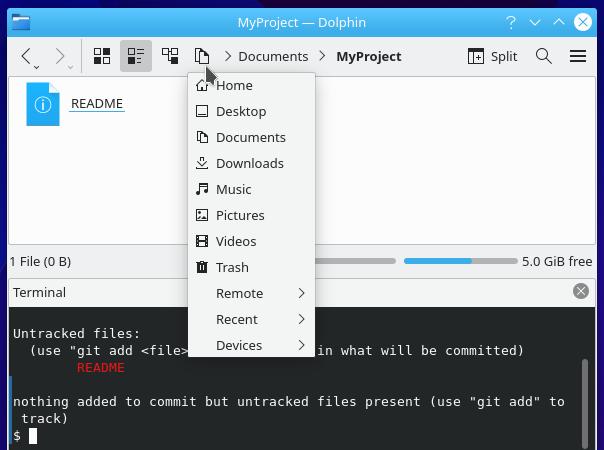604x450 pixels.
Task: Choose Pictures in the places menu
Action: (x=240, y=215)
